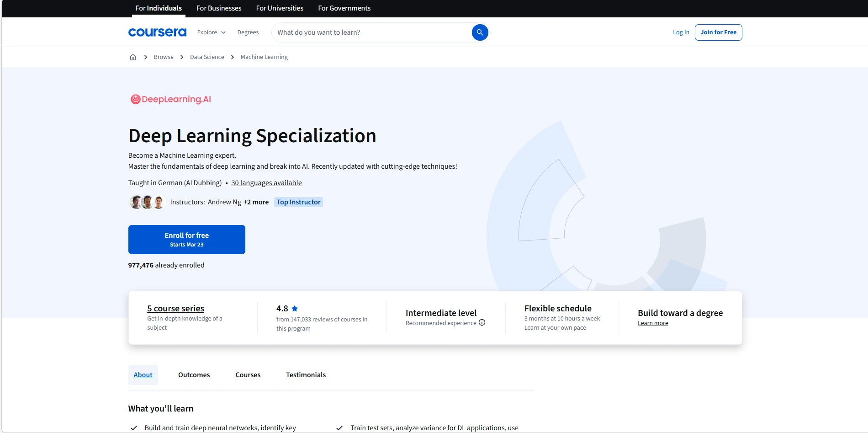Click Andrew Ng's instructor avatar
Viewport: 868px width, 433px height.
(x=136, y=202)
